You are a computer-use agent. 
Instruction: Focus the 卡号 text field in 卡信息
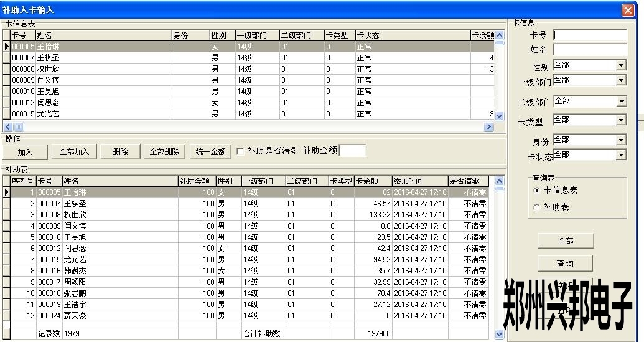point(589,35)
